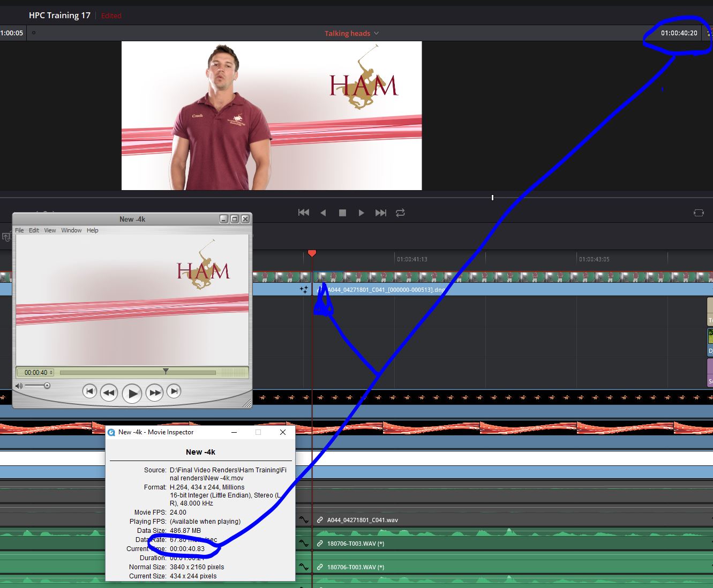Click the HPC Training 17 project title

click(59, 15)
